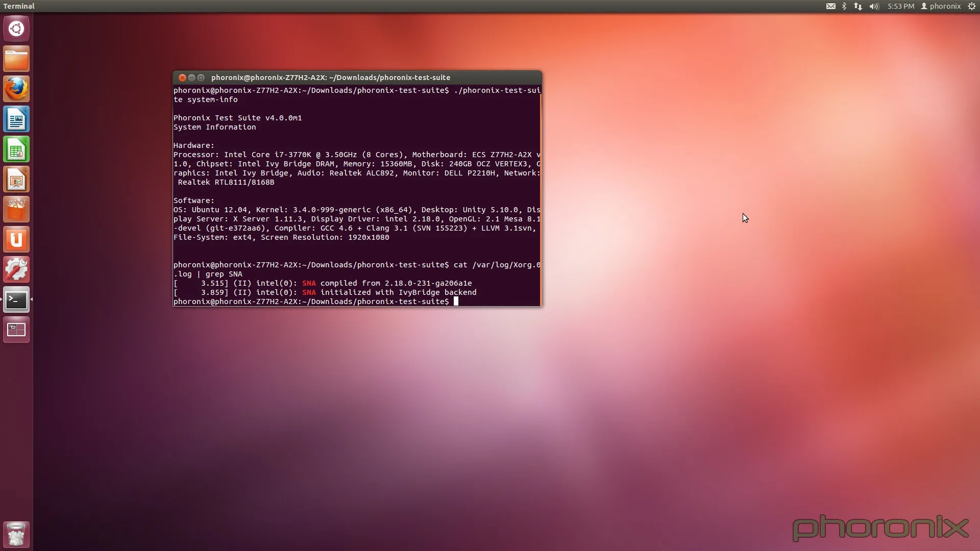Click the terminal window title bar text

click(331, 78)
